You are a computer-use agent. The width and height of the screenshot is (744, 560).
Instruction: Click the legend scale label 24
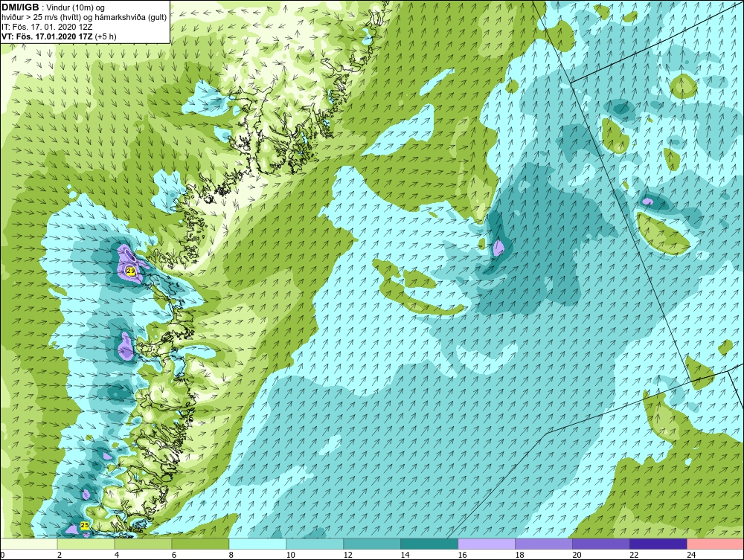pos(691,555)
